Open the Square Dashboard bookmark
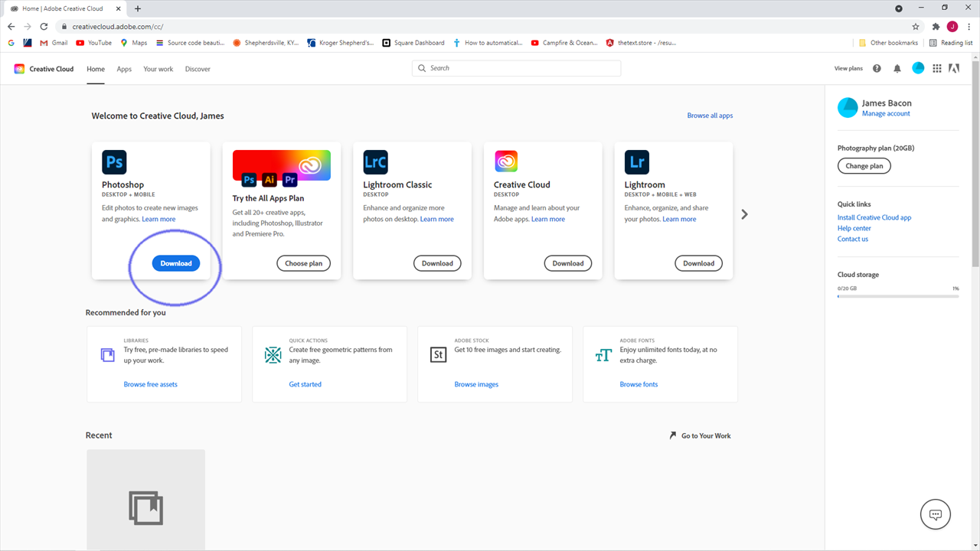The height and width of the screenshot is (551, 980). click(x=413, y=43)
